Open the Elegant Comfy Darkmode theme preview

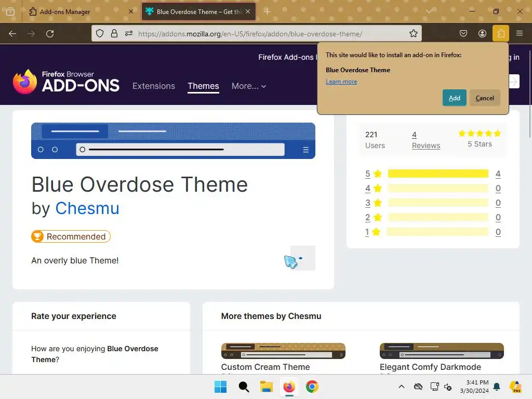pos(442,351)
